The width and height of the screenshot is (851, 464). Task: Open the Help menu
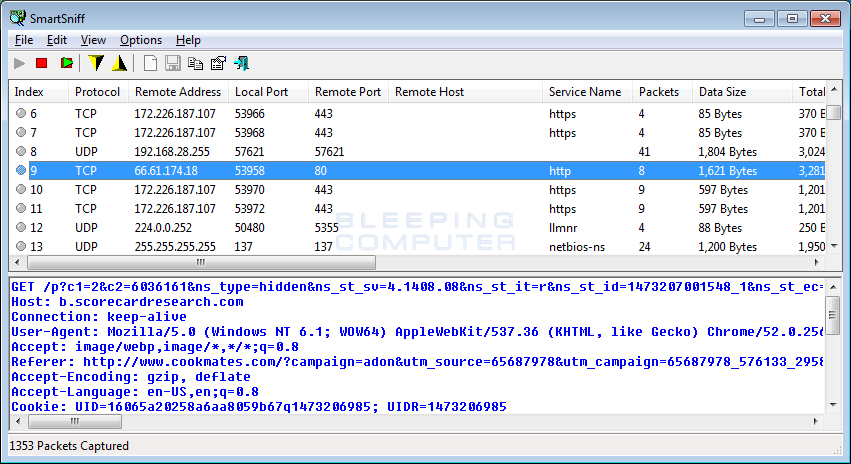click(x=188, y=40)
